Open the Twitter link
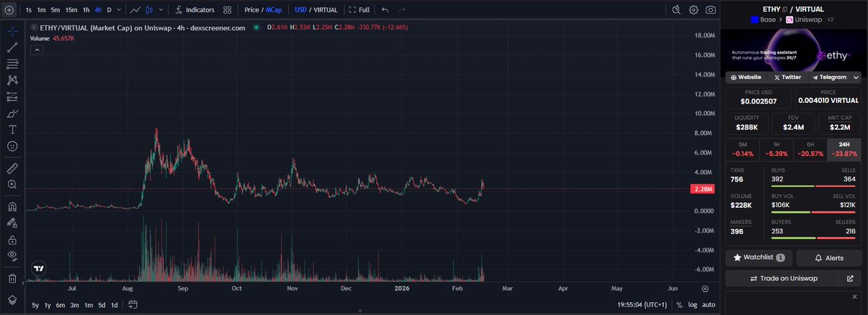868x315 pixels. pos(787,77)
